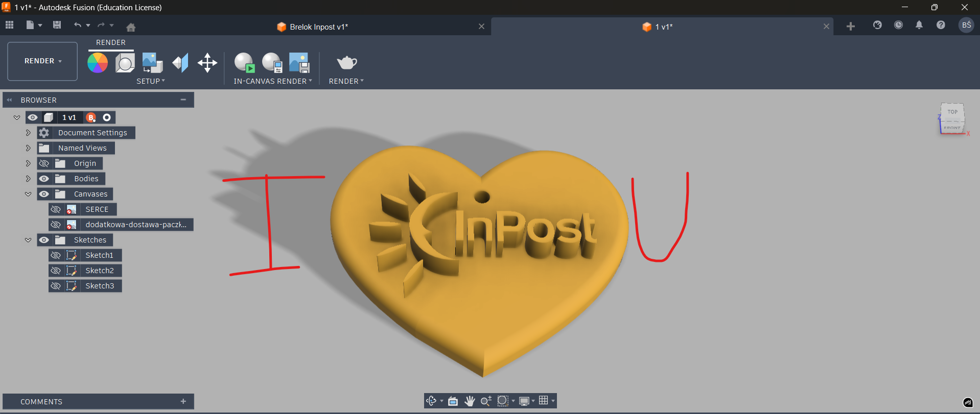The height and width of the screenshot is (414, 980).
Task: Click the Capture Image icon
Action: click(x=299, y=63)
